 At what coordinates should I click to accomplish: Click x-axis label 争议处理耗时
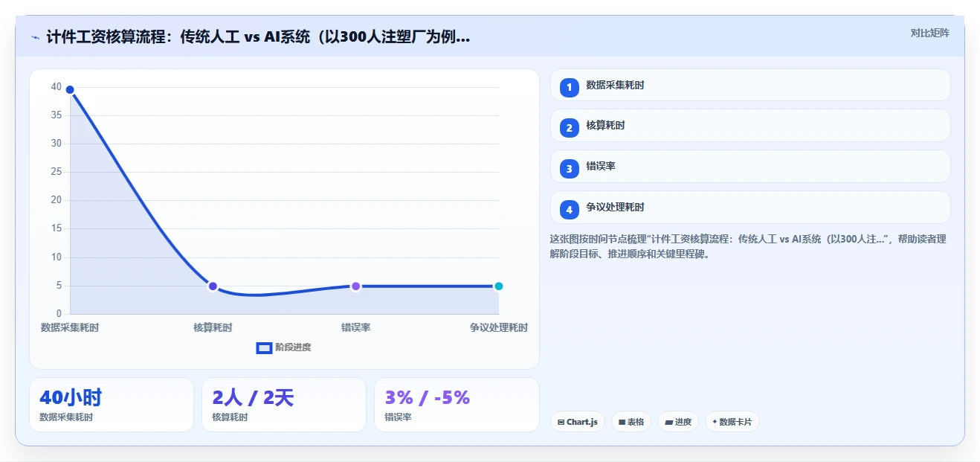point(499,327)
